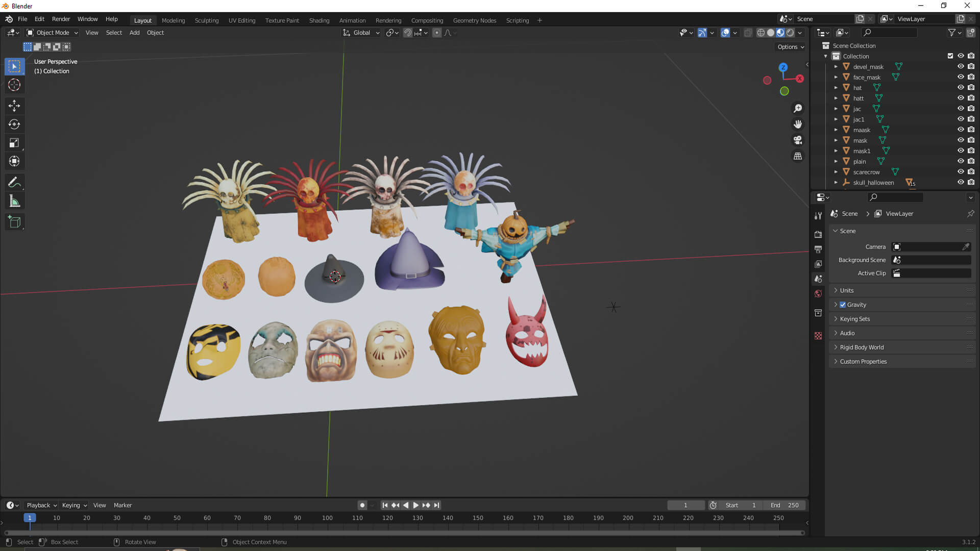Switch to the Shading workspace tab

319,20
